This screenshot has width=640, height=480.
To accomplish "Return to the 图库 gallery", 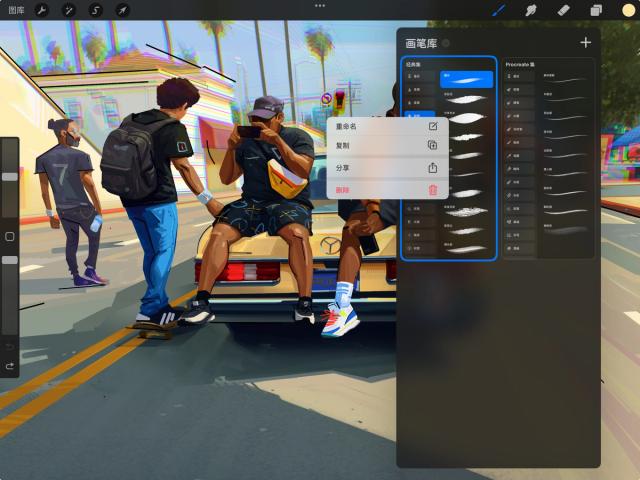I will click(x=16, y=10).
